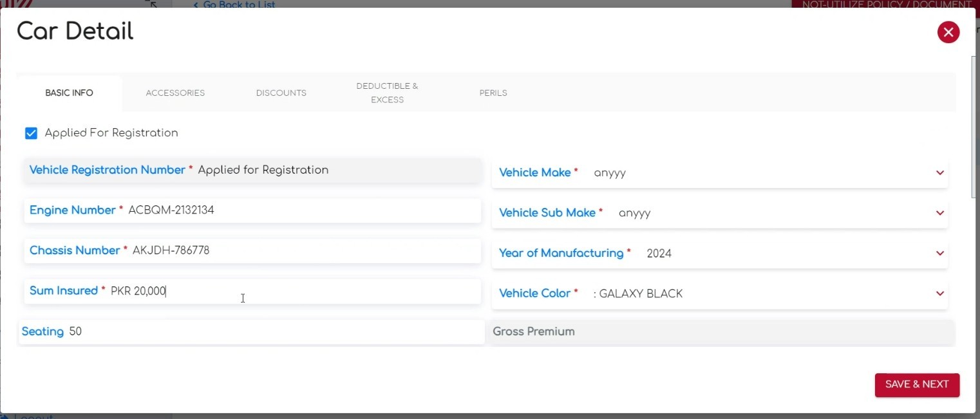
Task: Close the Car Detail dialog
Action: click(948, 32)
